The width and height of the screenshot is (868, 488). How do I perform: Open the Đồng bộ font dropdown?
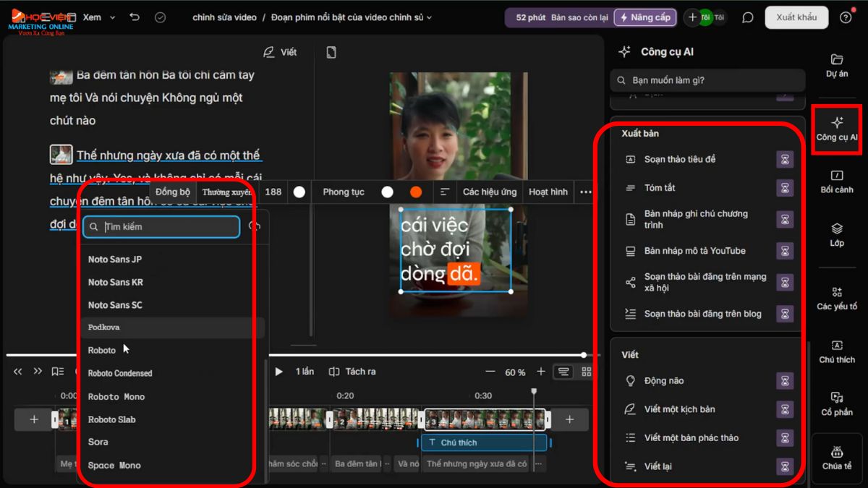pos(173,192)
